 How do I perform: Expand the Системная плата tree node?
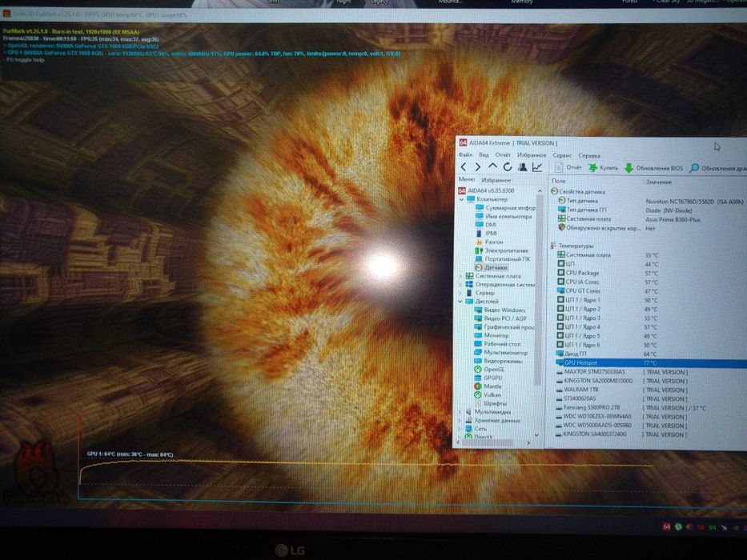click(460, 276)
